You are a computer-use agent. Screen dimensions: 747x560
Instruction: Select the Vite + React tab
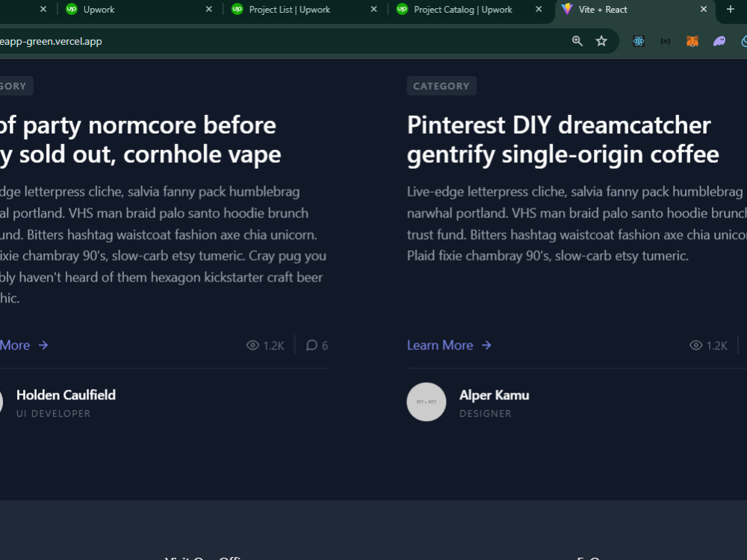click(x=633, y=10)
